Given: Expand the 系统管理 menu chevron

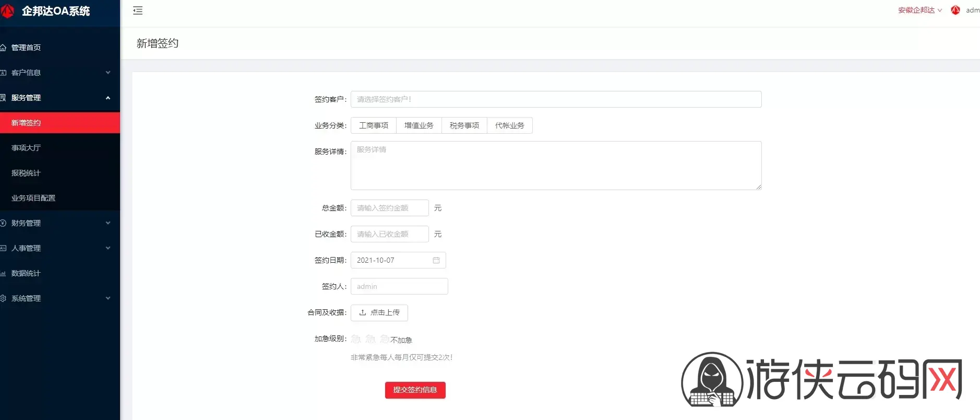Looking at the screenshot, I should (108, 298).
